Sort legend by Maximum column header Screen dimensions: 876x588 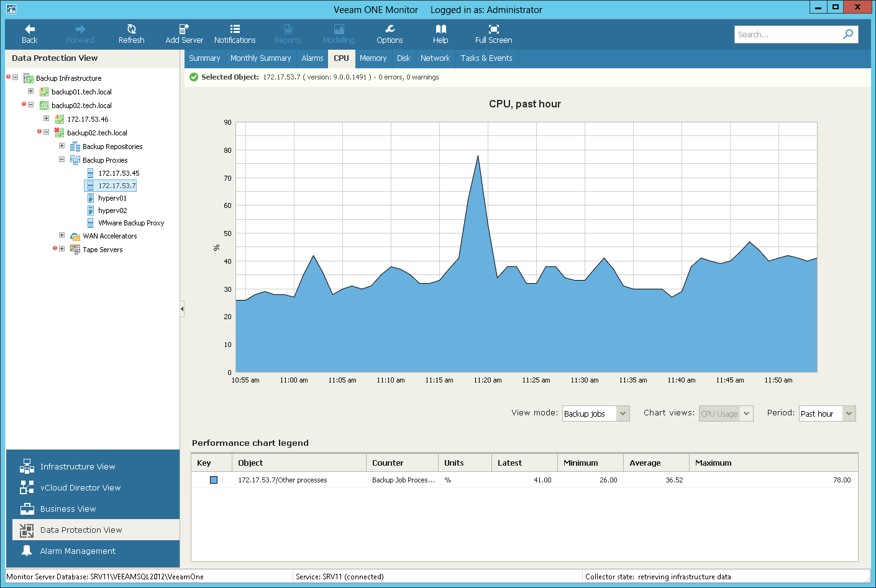(773, 463)
